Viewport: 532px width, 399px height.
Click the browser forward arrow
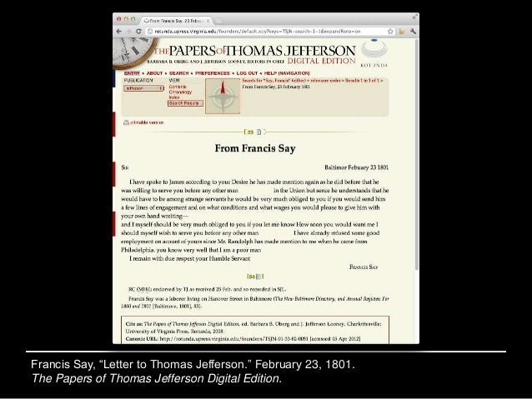pos(129,31)
